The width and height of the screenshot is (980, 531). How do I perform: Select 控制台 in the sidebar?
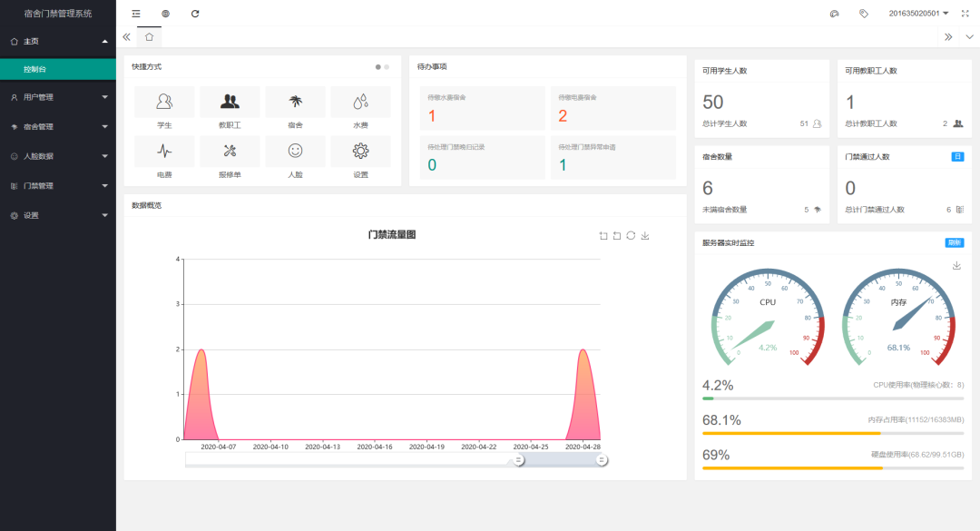58,69
